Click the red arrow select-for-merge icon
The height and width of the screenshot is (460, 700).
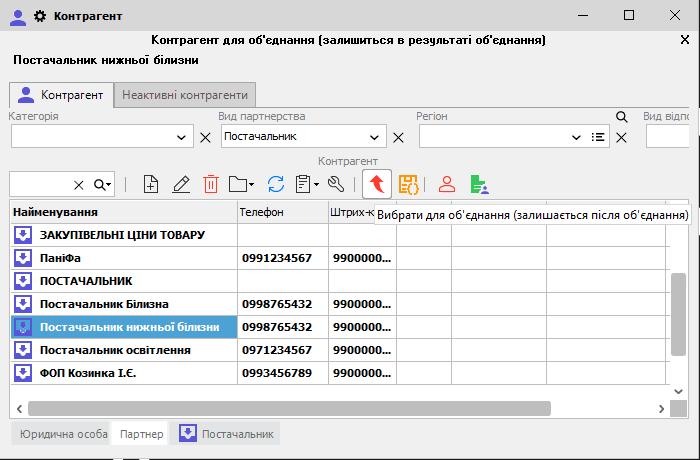point(377,184)
